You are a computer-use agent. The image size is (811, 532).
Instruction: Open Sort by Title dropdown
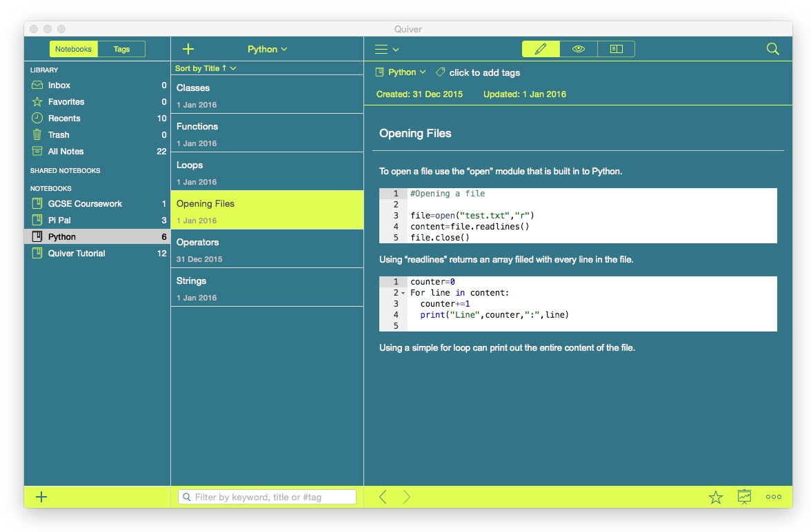206,68
